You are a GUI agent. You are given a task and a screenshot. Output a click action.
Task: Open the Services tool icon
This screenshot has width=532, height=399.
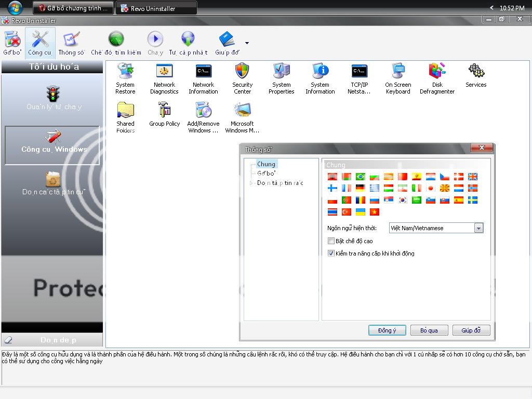[x=476, y=71]
